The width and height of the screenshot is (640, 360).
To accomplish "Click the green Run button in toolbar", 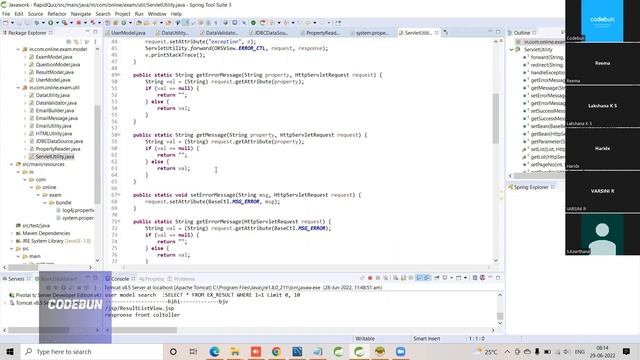I will (x=50, y=22).
